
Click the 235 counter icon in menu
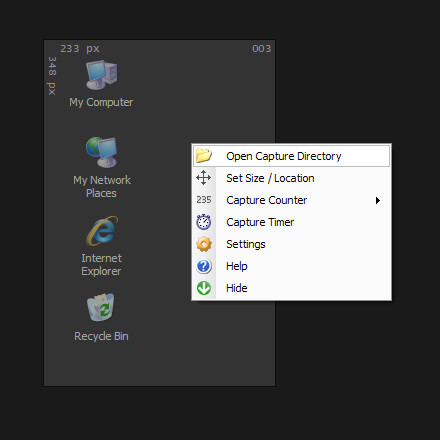pos(204,200)
